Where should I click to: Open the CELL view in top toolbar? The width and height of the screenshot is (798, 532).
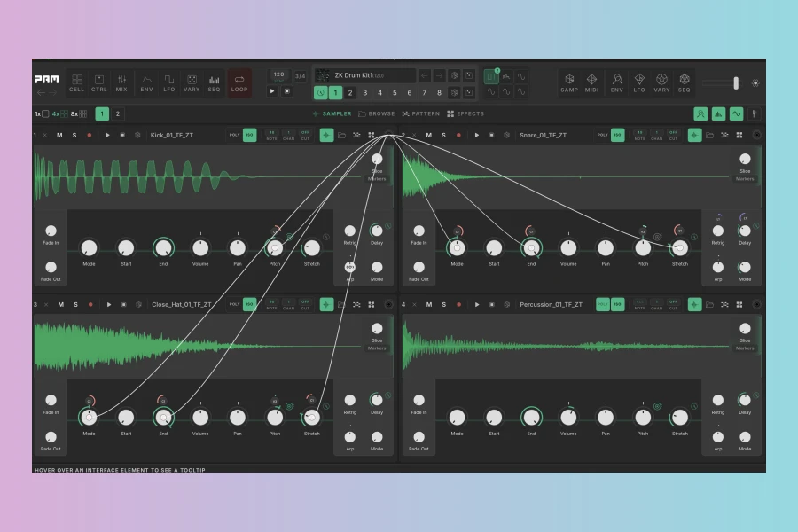pos(77,82)
